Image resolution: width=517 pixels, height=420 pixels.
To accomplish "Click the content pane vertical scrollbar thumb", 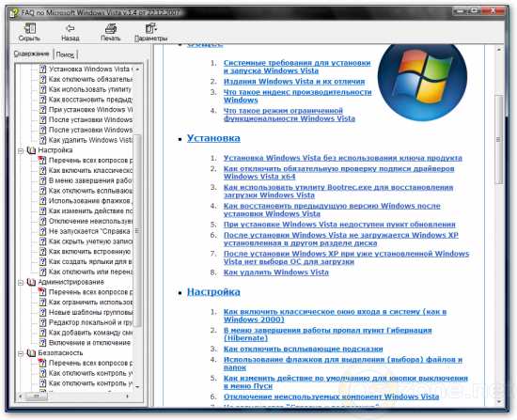I will pyautogui.click(x=499, y=140).
